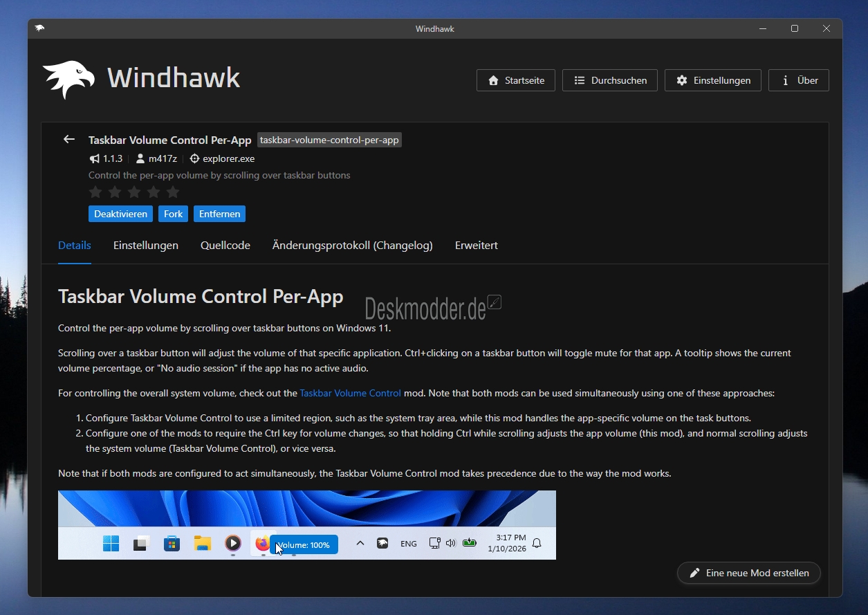The image size is (868, 615).
Task: Click the back arrow icon
Action: [x=69, y=139]
